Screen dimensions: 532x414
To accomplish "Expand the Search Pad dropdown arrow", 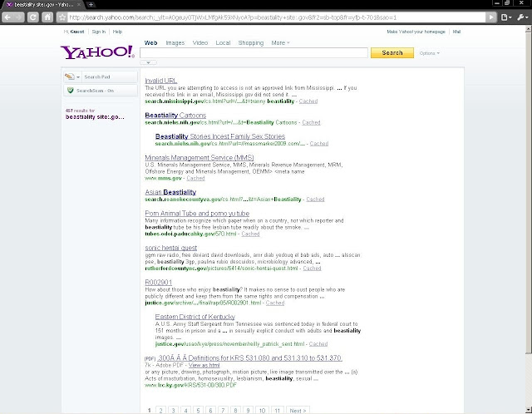I will click(78, 77).
